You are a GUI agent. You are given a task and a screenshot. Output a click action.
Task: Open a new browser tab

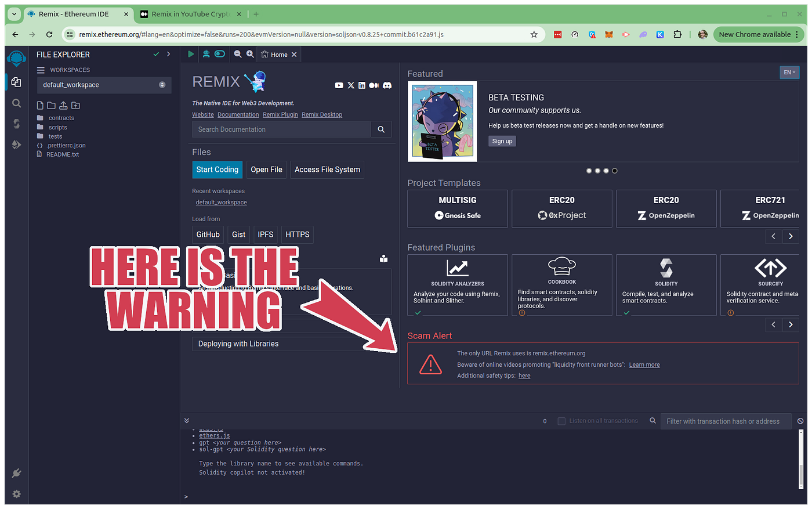coord(256,14)
